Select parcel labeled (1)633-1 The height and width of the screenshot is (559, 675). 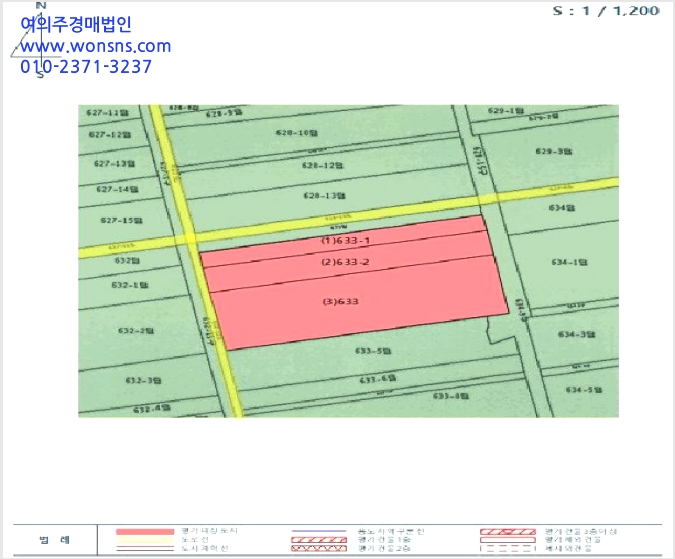[346, 241]
